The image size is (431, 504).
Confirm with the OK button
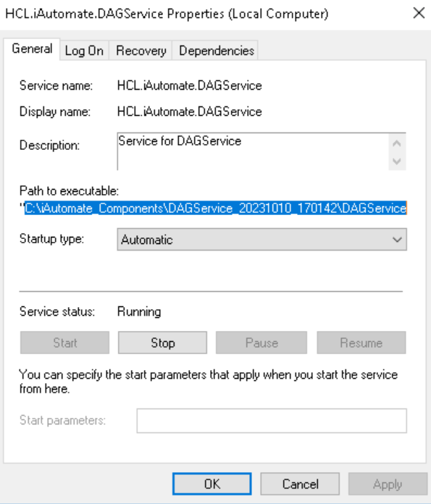[212, 484]
